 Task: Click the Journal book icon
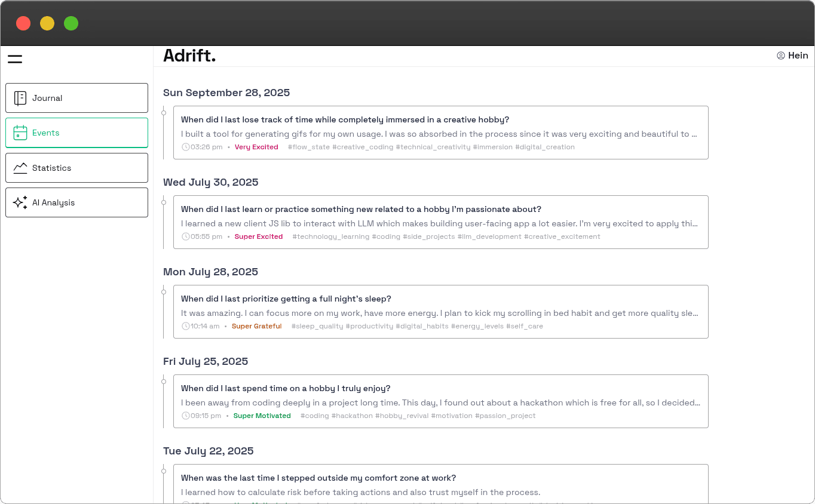point(20,98)
